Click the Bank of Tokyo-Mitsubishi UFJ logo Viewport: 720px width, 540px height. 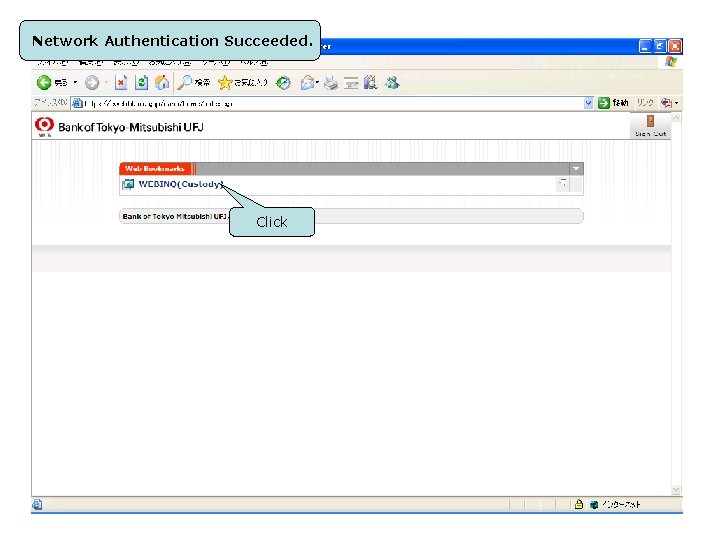pos(119,127)
